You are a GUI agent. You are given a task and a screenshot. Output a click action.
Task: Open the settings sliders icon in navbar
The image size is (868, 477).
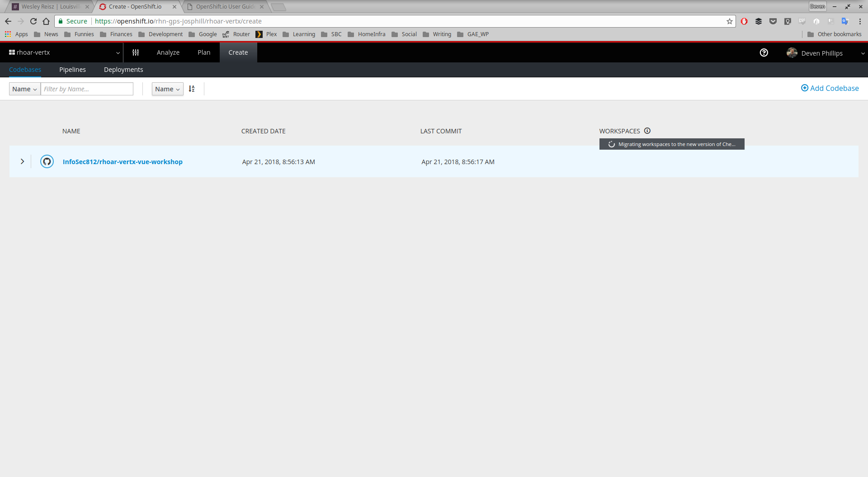click(136, 52)
